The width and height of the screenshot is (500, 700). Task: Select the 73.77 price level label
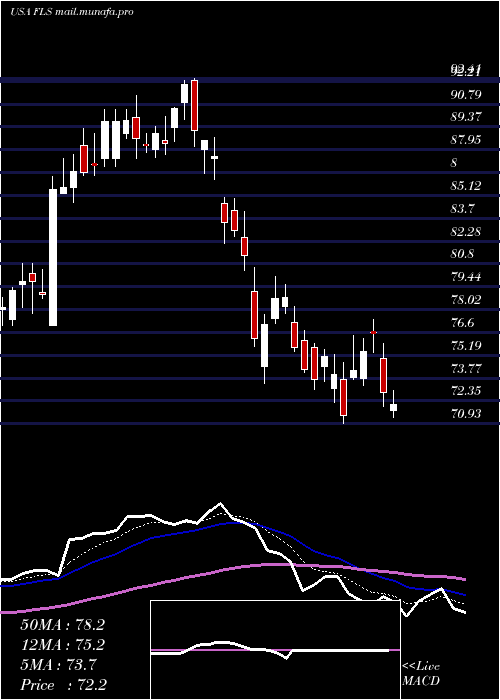coord(466,369)
